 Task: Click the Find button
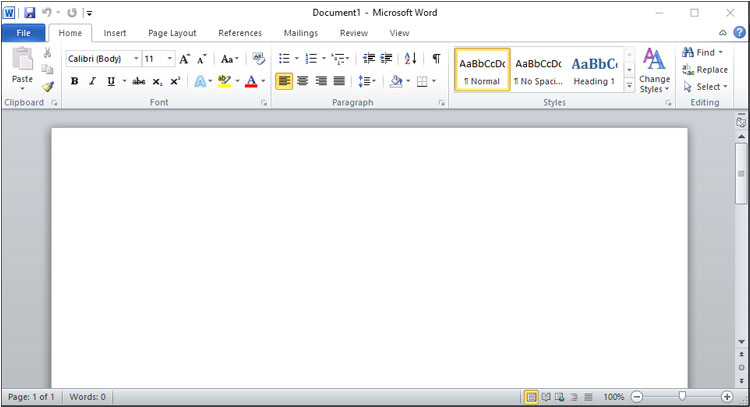(703, 52)
